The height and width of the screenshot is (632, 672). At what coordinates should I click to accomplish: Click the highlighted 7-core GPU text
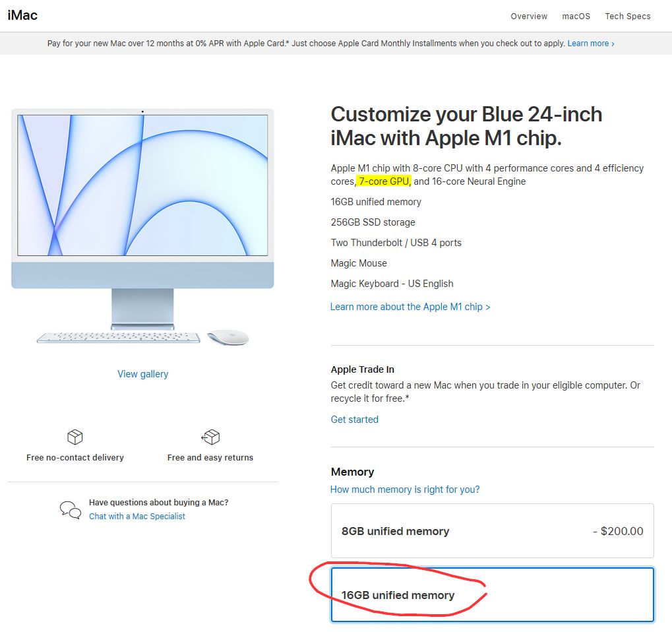[x=384, y=181]
